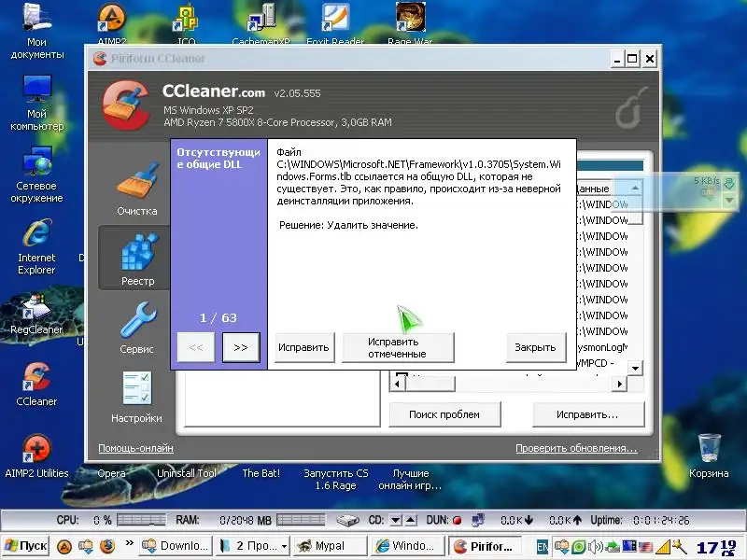The width and height of the screenshot is (747, 560).
Task: Launch Internet Explorer from desktop
Action: pos(37,246)
